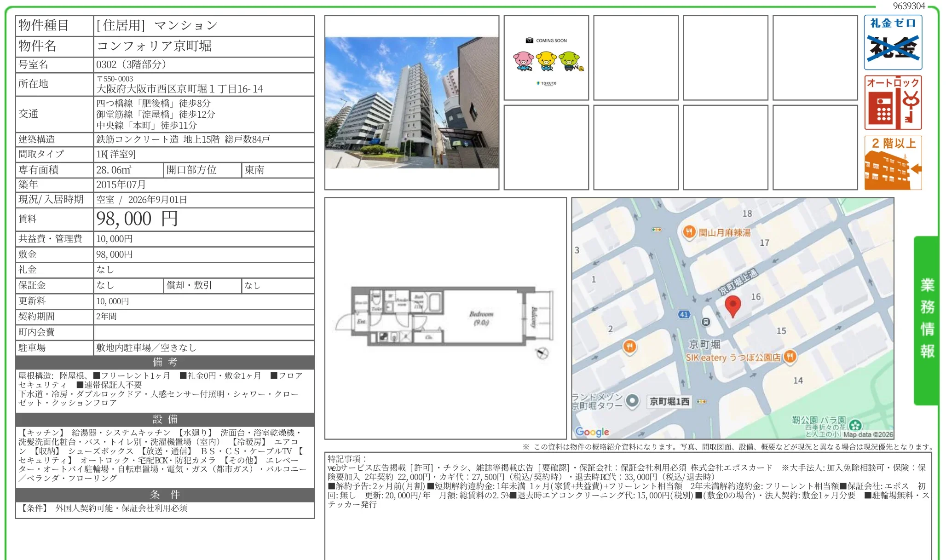946x560 pixels.
Task: Click the 条件 section header
Action: (x=165, y=495)
